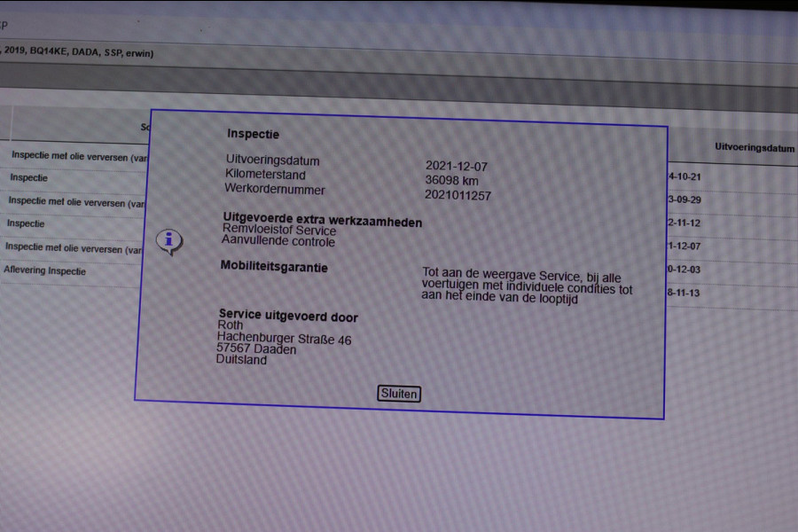Click the blue information speech-bubble icon

pyautogui.click(x=169, y=240)
